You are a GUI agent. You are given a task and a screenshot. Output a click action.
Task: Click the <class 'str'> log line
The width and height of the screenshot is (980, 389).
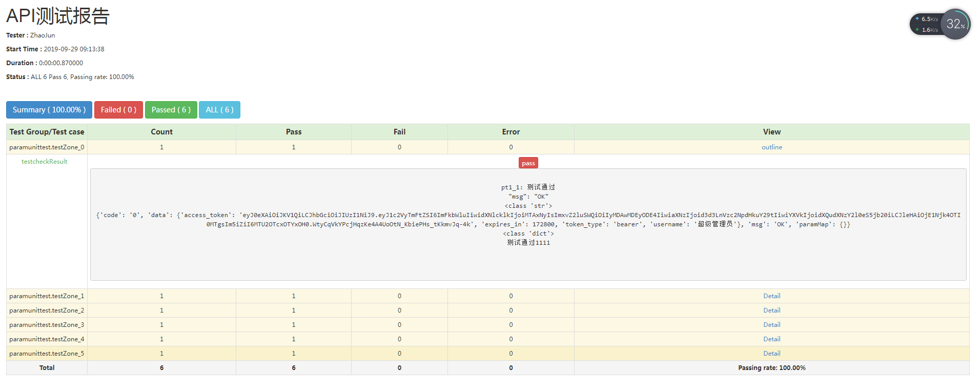(x=528, y=206)
